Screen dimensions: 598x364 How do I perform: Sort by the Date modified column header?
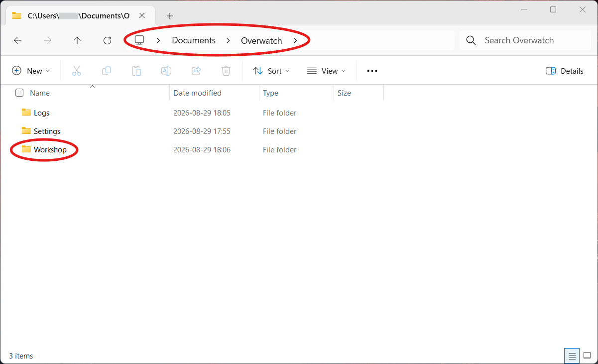click(x=197, y=93)
